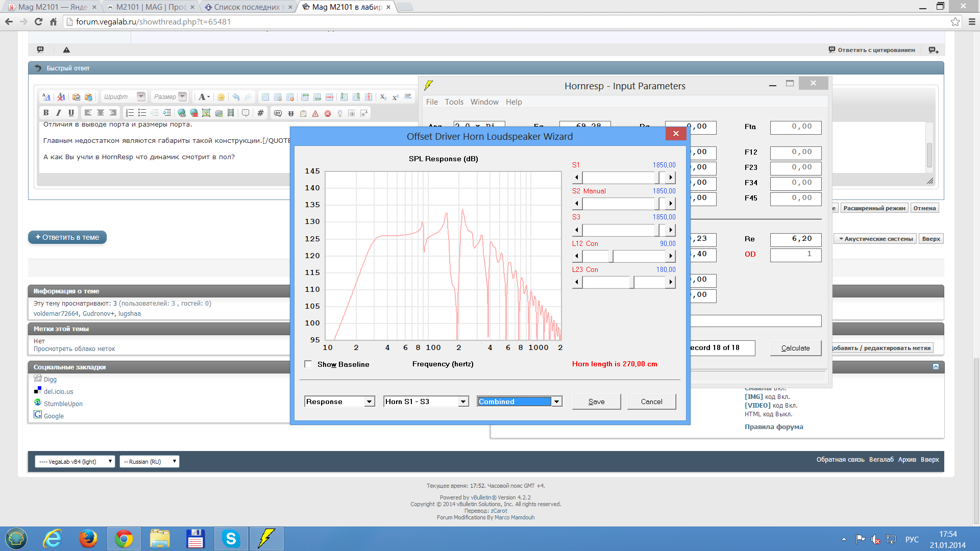Click the numbered list icon
980x551 pixels.
click(x=130, y=113)
